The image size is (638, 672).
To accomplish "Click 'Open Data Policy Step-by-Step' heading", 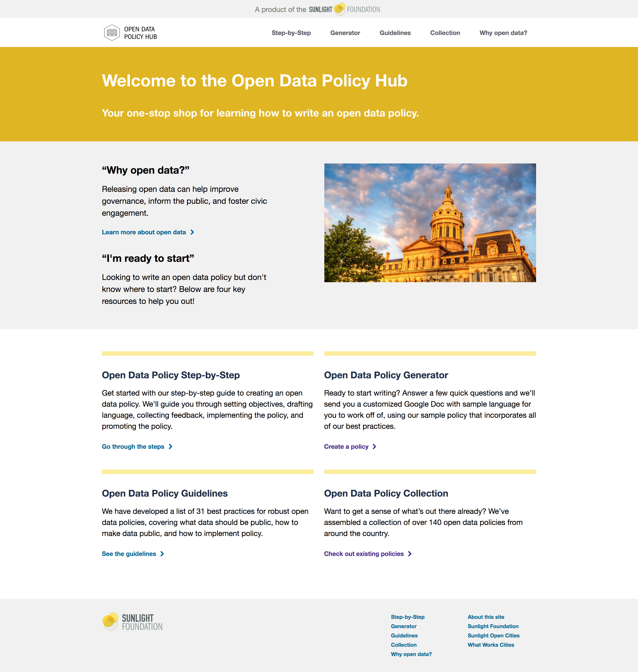I will pos(171,375).
